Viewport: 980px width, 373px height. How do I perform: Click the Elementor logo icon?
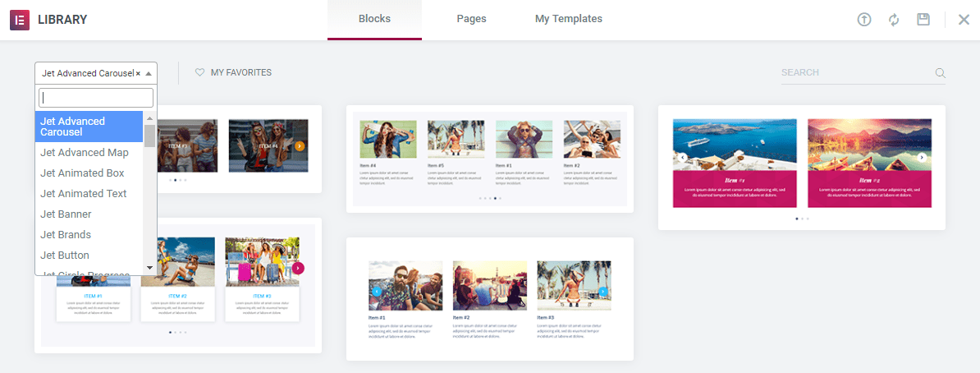point(20,19)
